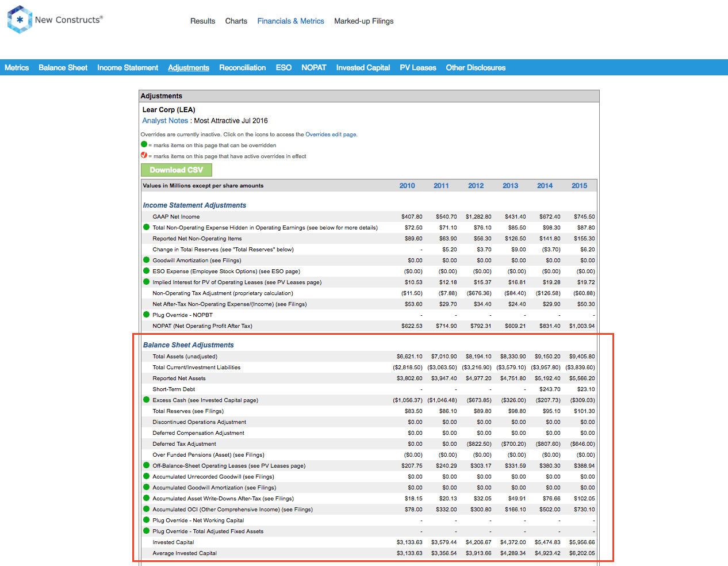Image resolution: width=728 pixels, height=566 pixels.
Task: Click the Invested Capital 2015 value $5,956.66
Action: tap(582, 542)
